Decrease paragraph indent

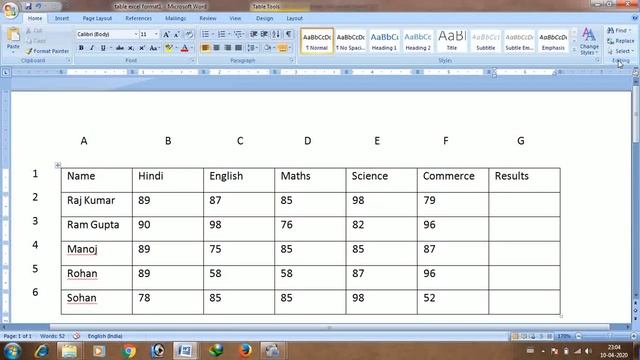tap(253, 34)
